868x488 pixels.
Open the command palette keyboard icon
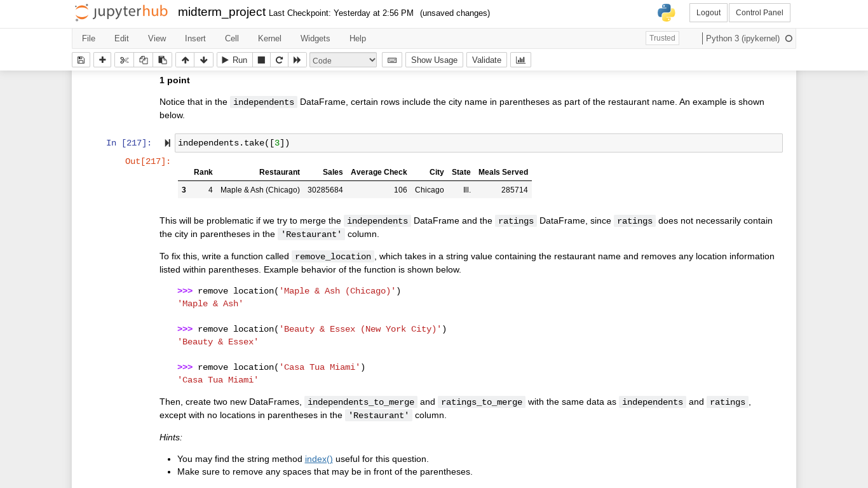392,60
